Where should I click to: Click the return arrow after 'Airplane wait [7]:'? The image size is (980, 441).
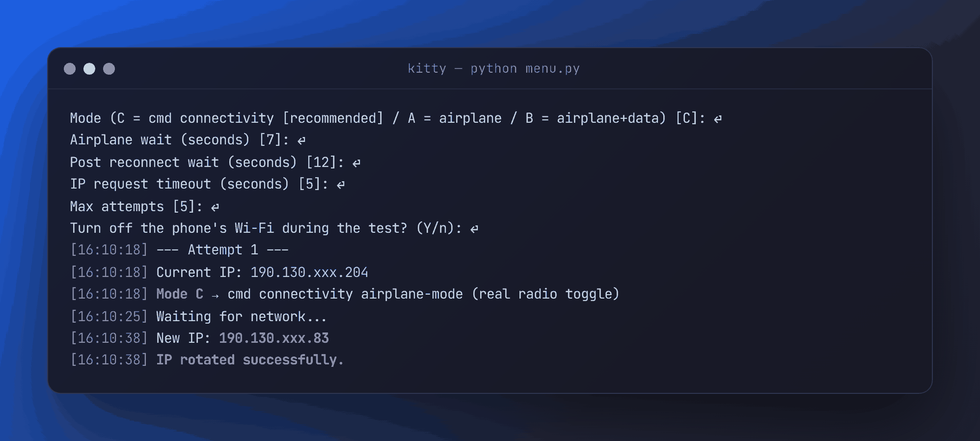coord(301,140)
